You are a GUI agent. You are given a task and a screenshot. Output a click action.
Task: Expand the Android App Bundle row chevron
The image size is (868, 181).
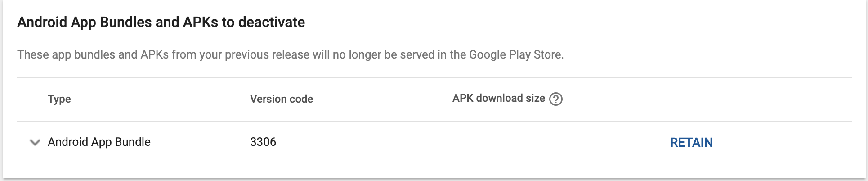coord(35,142)
